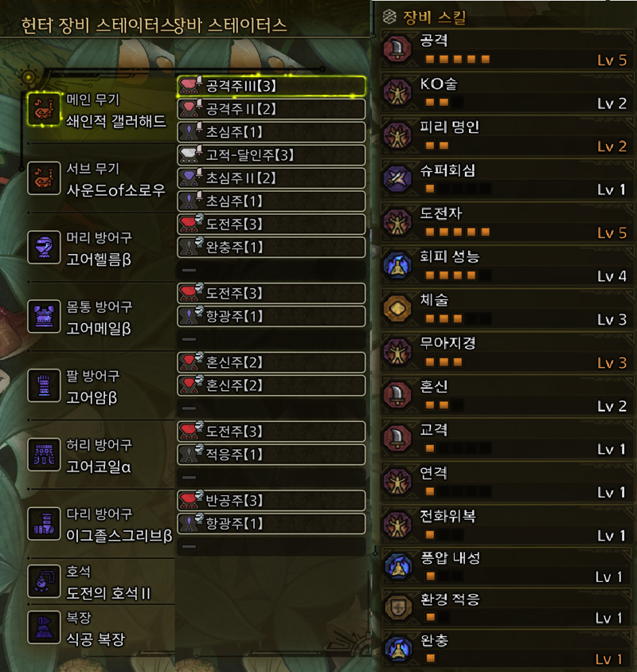The width and height of the screenshot is (637, 672).
Task: Select the 몸통 방어구 chest armor icon
Action: [x=44, y=316]
